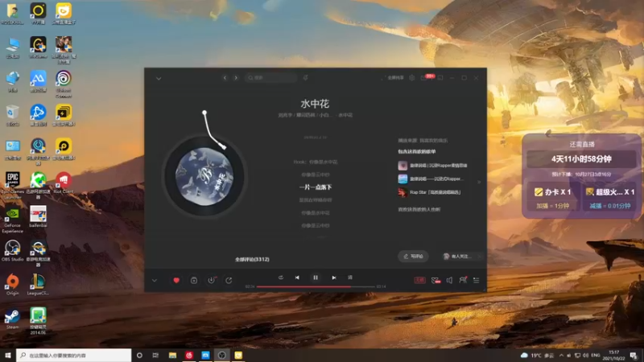Open Cortana circle on taskbar
Image resolution: width=644 pixels, height=362 pixels.
(x=139, y=355)
